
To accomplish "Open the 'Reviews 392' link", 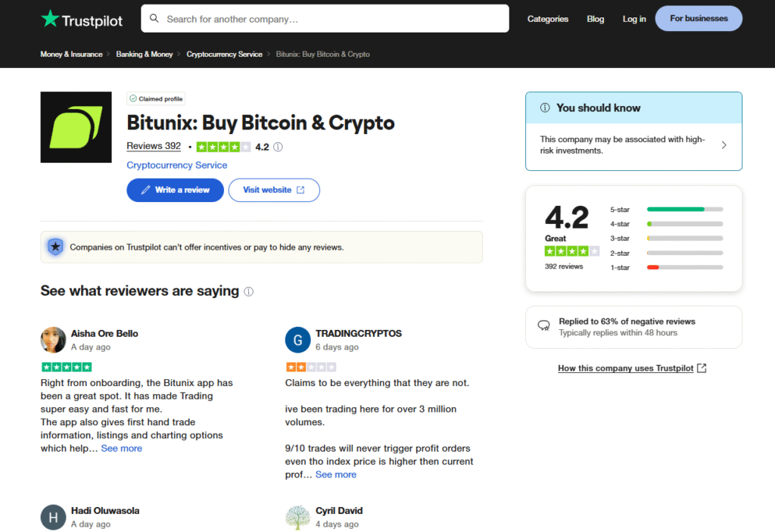I will click(154, 146).
